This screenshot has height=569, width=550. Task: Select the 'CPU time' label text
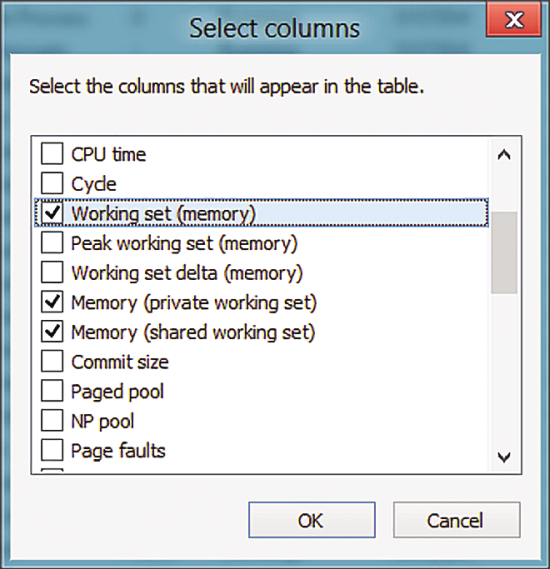[x=108, y=154]
